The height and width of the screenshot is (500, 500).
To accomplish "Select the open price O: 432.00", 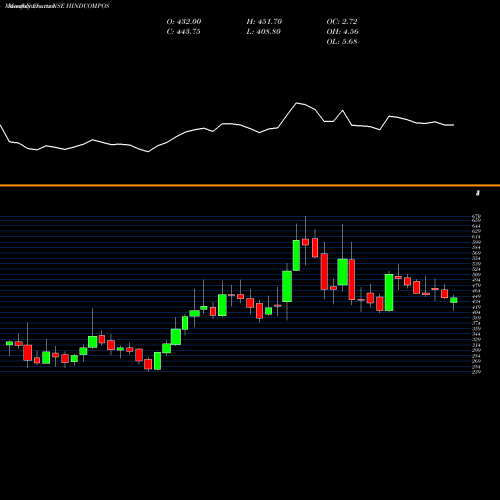I will click(184, 21).
